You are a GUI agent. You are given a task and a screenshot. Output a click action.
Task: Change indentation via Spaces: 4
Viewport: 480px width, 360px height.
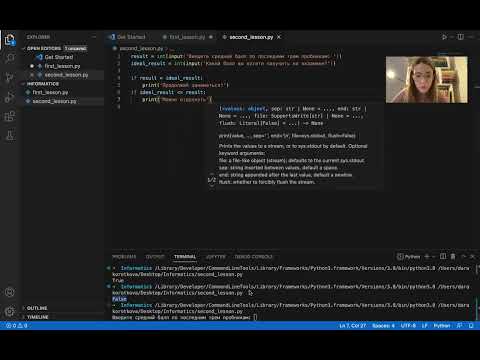tap(383, 326)
